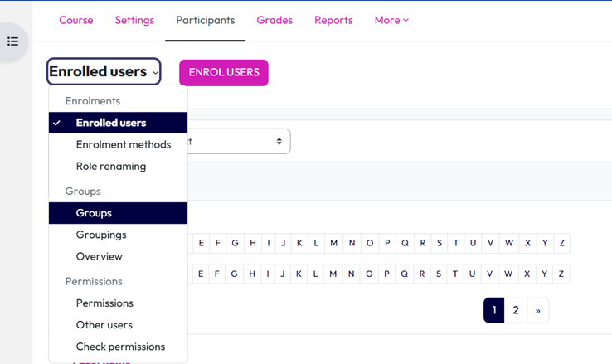The image size is (612, 364).
Task: Filter by letter P in second row
Action: point(386,274)
